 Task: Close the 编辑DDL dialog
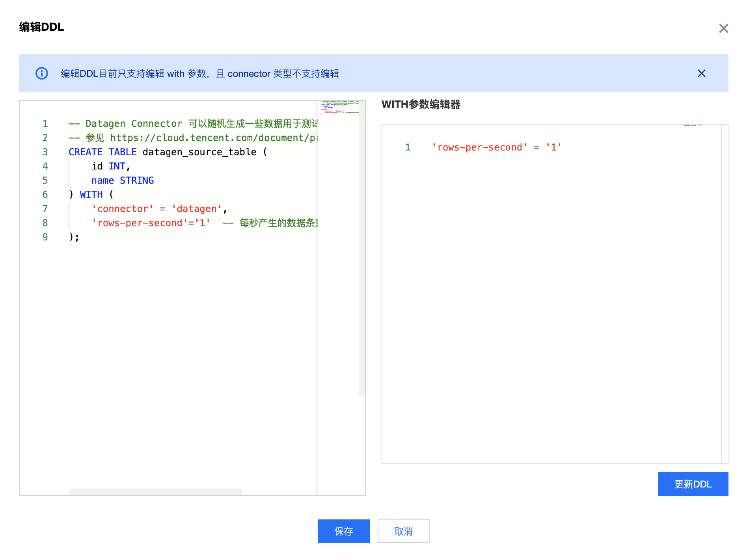723,28
